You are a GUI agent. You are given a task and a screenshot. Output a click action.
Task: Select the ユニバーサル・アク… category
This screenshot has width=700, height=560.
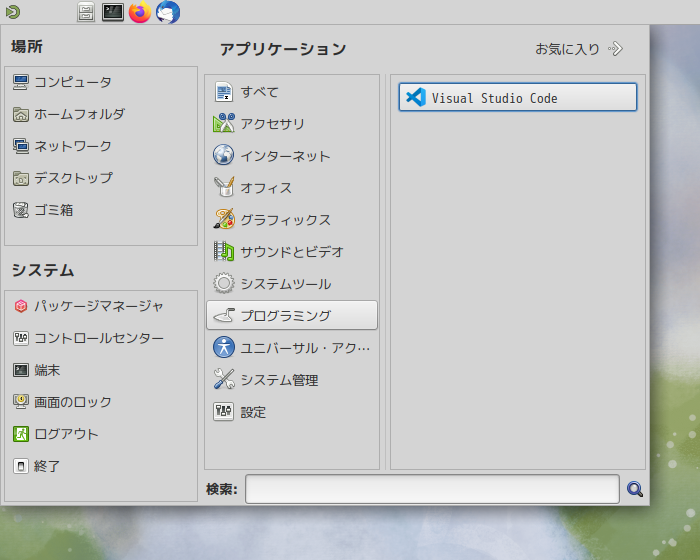pyautogui.click(x=292, y=348)
